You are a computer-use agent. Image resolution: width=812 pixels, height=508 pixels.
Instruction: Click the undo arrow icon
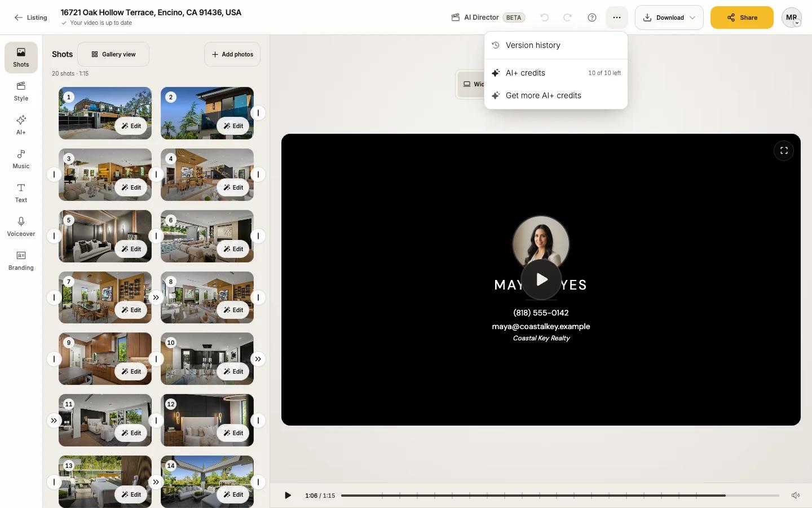click(x=544, y=17)
